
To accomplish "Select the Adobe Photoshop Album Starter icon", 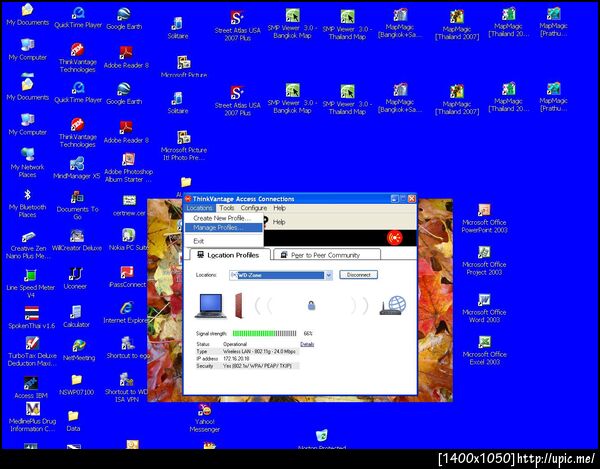I will click(128, 168).
